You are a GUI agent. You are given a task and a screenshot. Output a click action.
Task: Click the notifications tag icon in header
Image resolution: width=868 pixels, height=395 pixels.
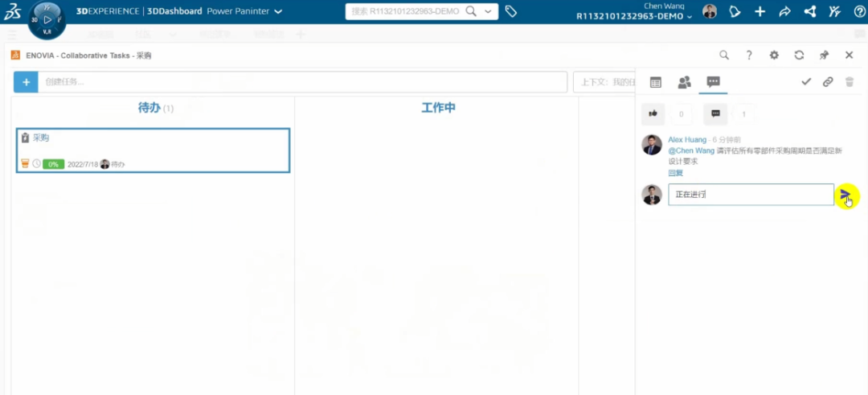point(735,11)
